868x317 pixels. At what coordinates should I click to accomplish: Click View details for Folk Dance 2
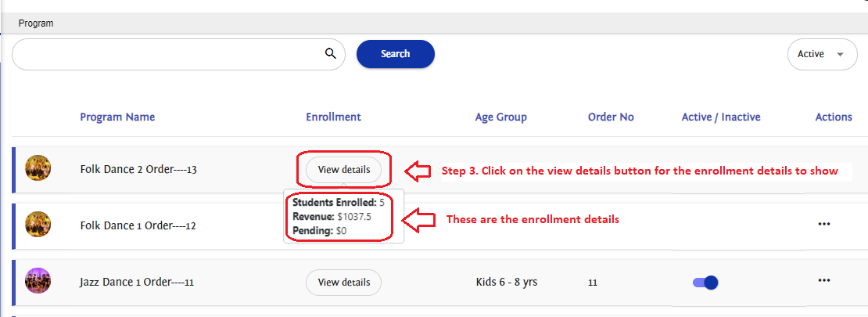[x=343, y=170]
